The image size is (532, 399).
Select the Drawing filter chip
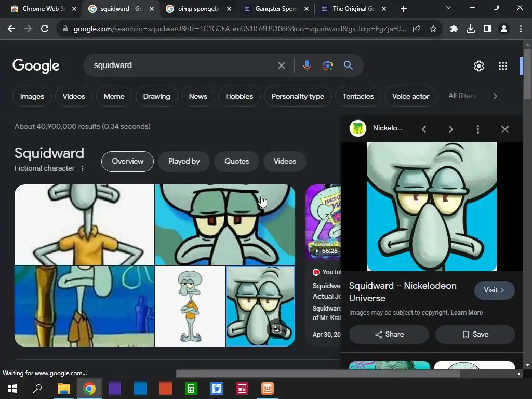157,96
